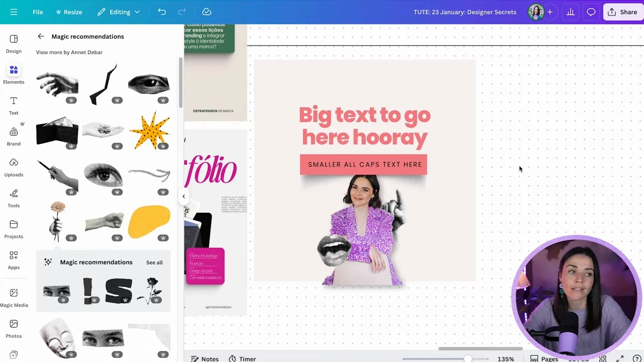This screenshot has width=644, height=362.
Task: Open the comments bubble icon
Action: pyautogui.click(x=591, y=12)
